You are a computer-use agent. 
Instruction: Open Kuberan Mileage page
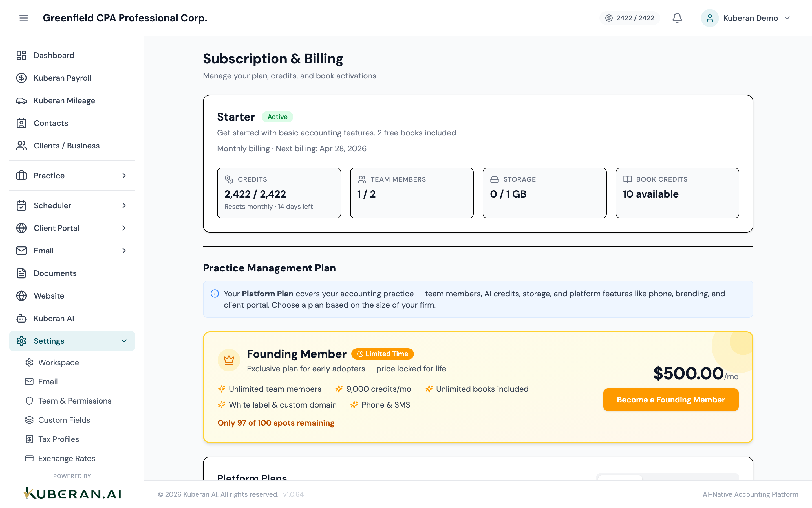coord(72,101)
